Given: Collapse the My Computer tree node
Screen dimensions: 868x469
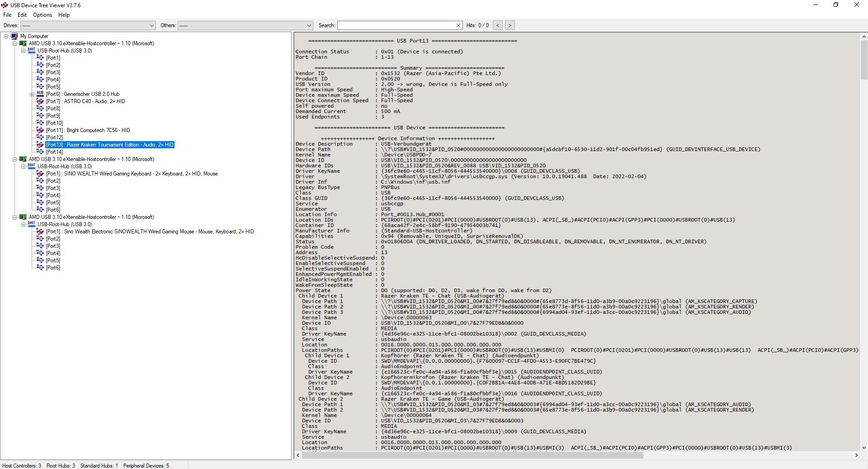Looking at the screenshot, I should coord(6,36).
